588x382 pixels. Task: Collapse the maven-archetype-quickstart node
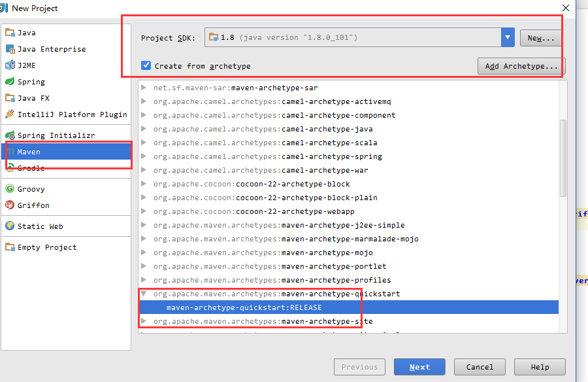[144, 294]
